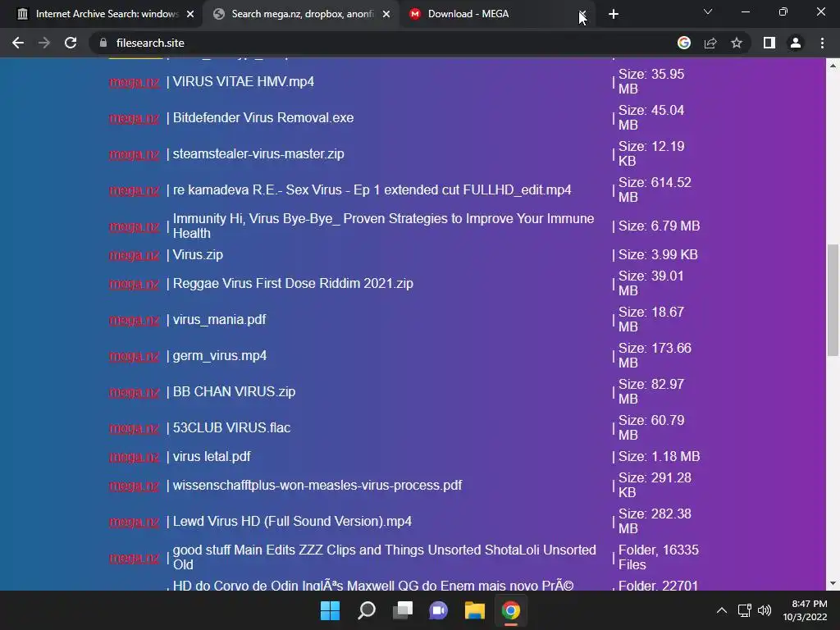840x630 pixels.
Task: Open mega.nz link for wissenschafftplus measles pdf
Action: point(134,486)
